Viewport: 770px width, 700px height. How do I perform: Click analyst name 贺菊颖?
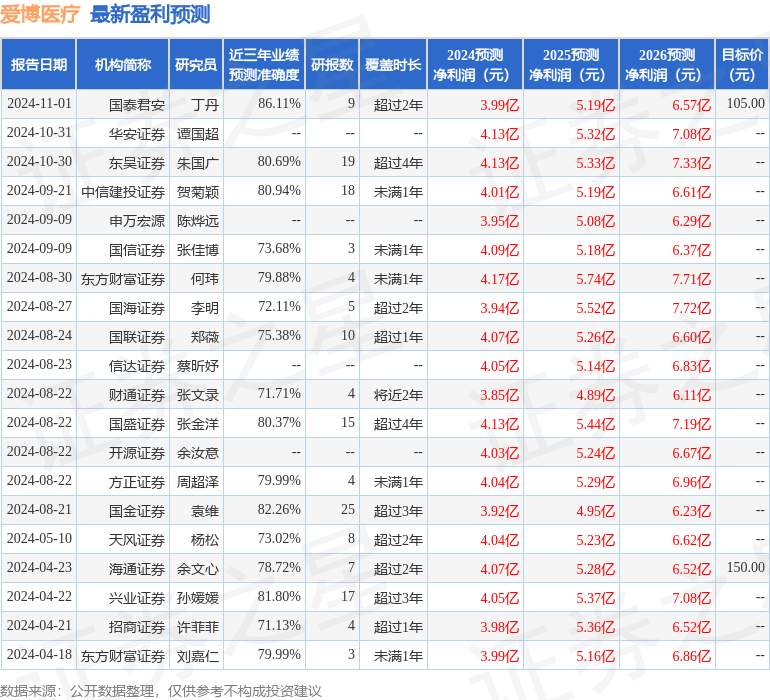pyautogui.click(x=198, y=192)
